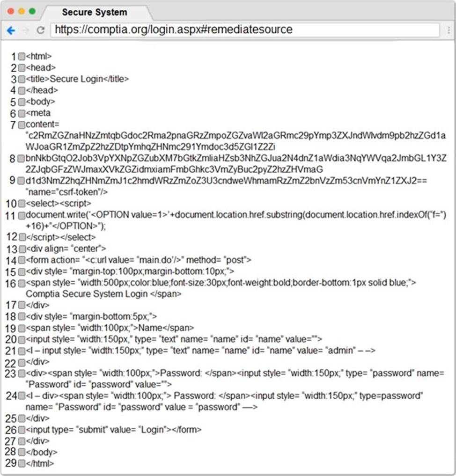Check line 23 password input checkbox

coord(22,373)
